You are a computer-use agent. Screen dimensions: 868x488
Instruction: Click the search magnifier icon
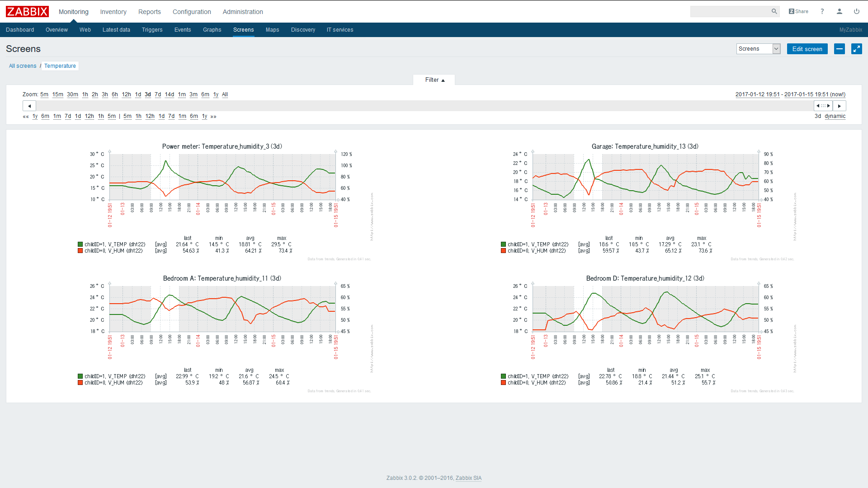(774, 11)
